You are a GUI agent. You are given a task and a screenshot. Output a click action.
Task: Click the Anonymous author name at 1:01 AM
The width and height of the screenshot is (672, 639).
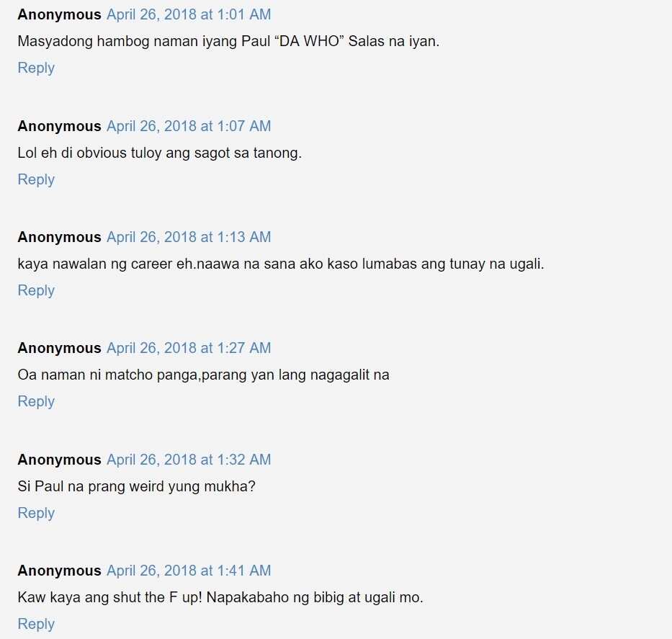[59, 14]
